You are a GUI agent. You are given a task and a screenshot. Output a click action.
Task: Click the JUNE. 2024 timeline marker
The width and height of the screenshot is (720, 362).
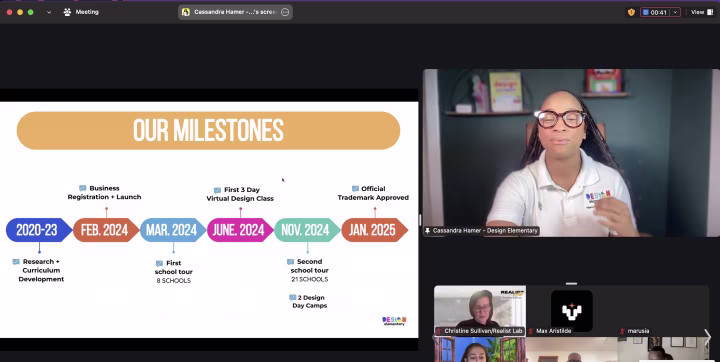coord(240,230)
